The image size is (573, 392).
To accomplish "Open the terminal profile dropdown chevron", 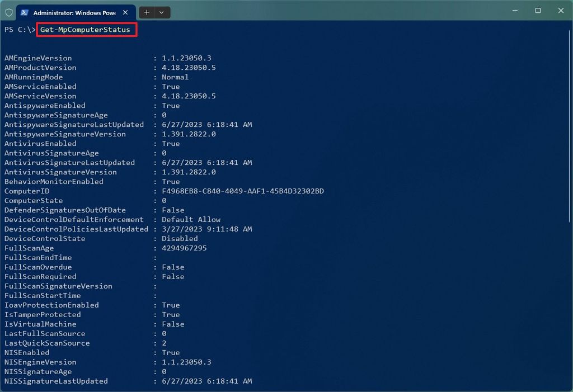I will click(162, 12).
